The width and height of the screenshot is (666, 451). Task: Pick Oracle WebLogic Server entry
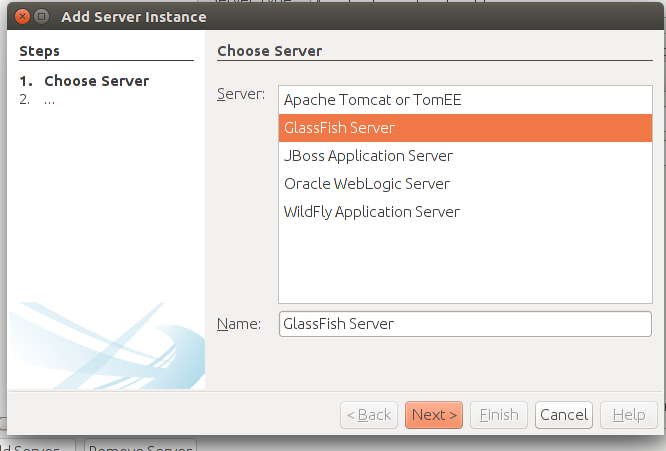coord(465,184)
